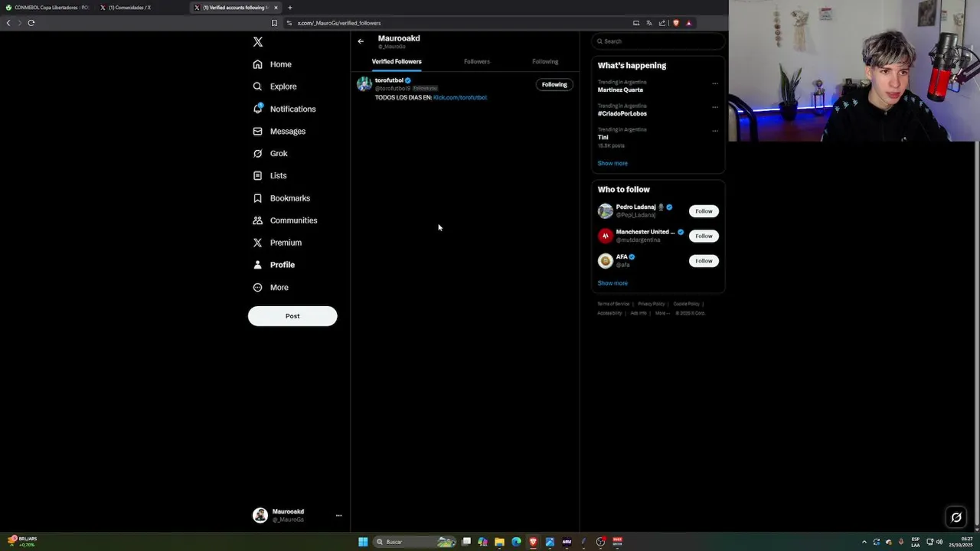Go back with the profile back arrow
Image resolution: width=980 pixels, height=551 pixels.
361,41
